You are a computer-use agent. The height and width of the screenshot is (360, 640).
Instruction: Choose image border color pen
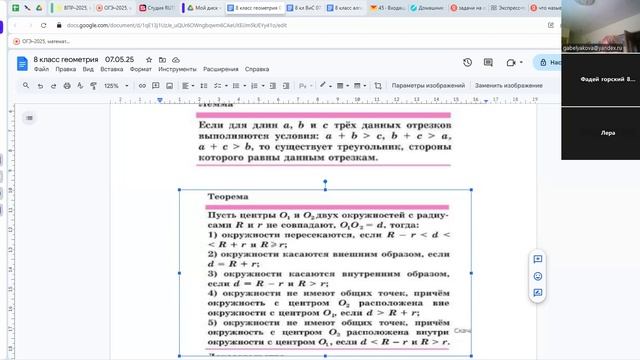coord(323,85)
